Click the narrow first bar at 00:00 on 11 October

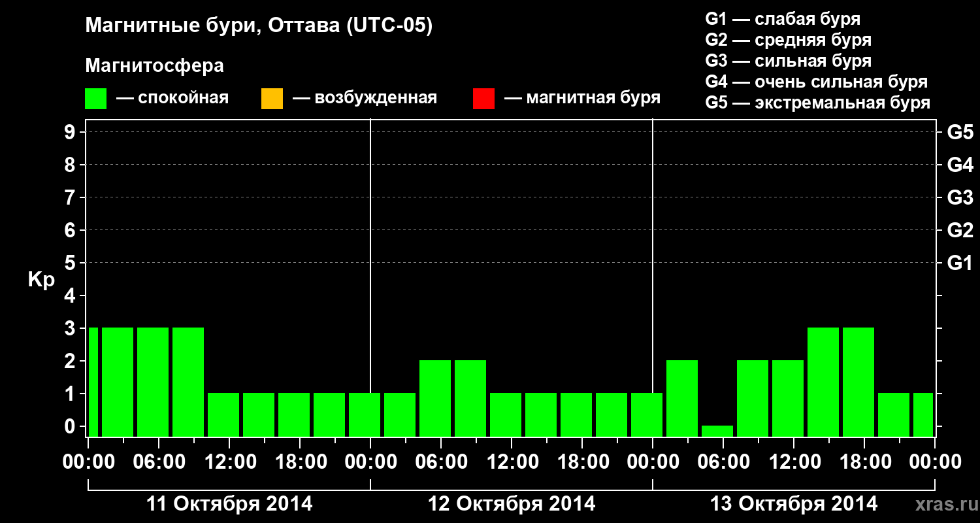(x=93, y=382)
